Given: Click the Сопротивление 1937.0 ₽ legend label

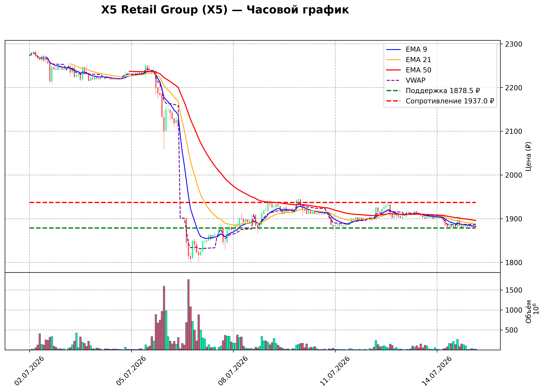Looking at the screenshot, I should (x=450, y=101).
